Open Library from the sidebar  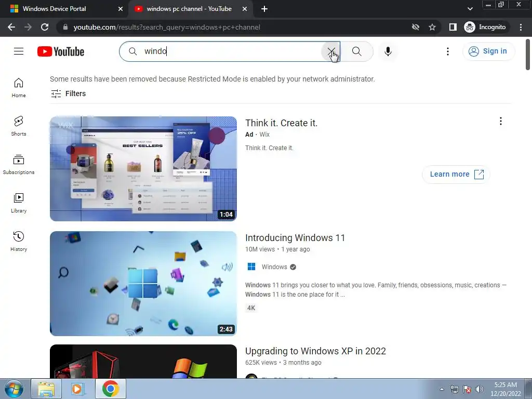[19, 203]
